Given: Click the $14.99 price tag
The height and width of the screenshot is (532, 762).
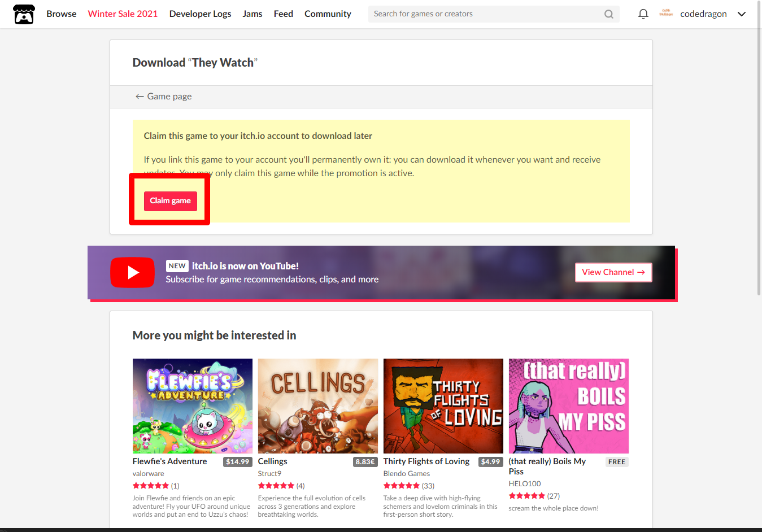Looking at the screenshot, I should click(238, 462).
